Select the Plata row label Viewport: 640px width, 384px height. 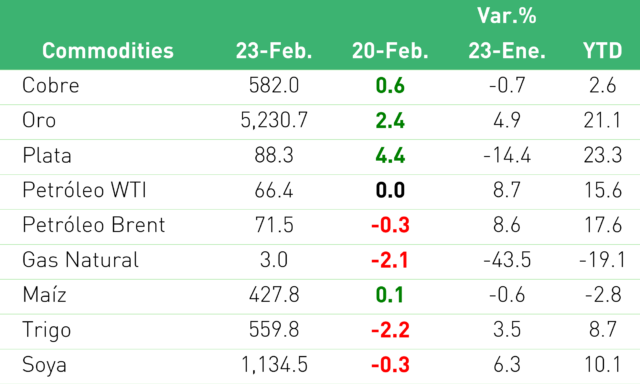click(x=47, y=155)
